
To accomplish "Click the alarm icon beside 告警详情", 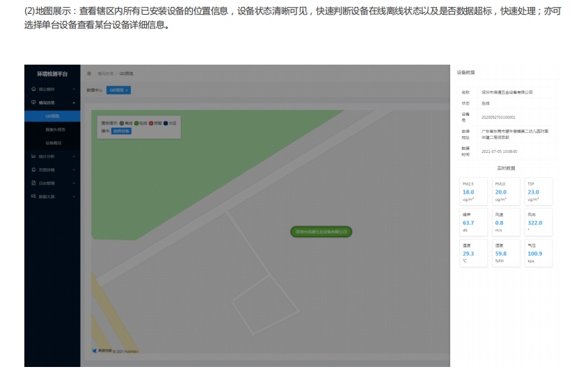I will tap(33, 170).
